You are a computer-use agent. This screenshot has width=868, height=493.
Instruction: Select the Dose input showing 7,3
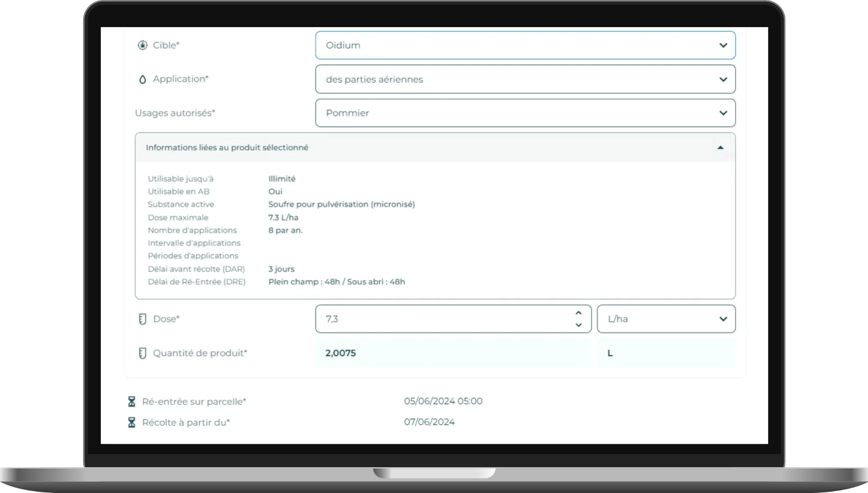(x=448, y=319)
